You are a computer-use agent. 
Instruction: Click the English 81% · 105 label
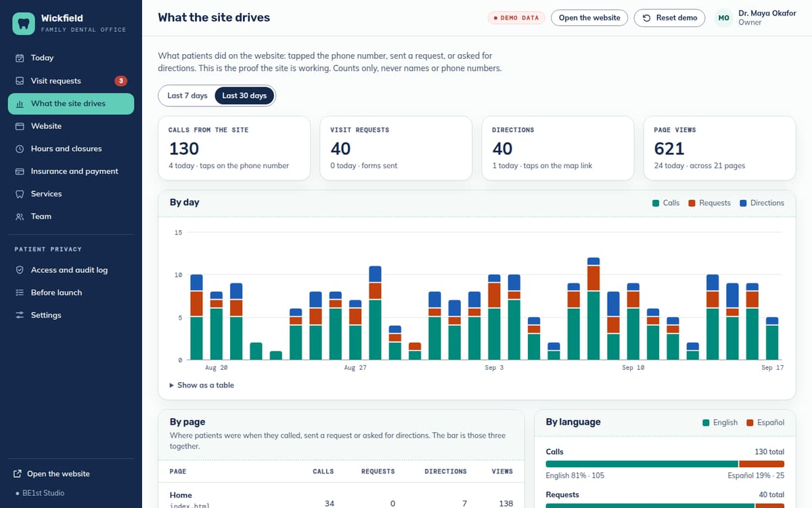[575, 475]
